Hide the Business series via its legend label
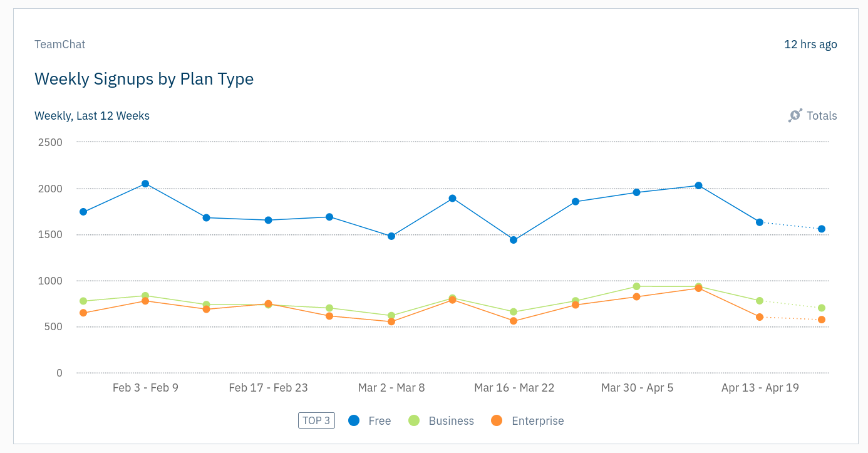868x453 pixels. click(x=451, y=421)
